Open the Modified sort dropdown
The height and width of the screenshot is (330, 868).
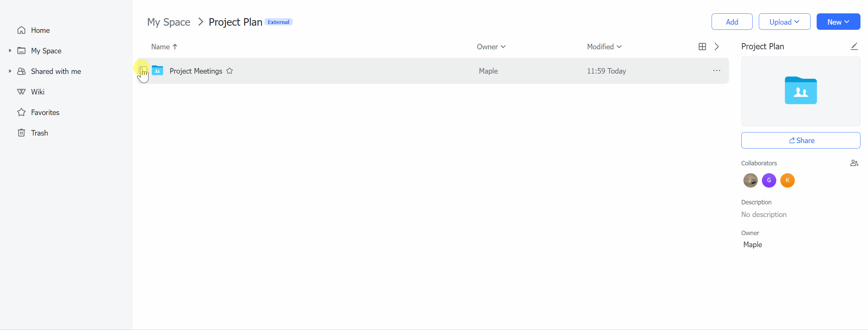point(604,47)
